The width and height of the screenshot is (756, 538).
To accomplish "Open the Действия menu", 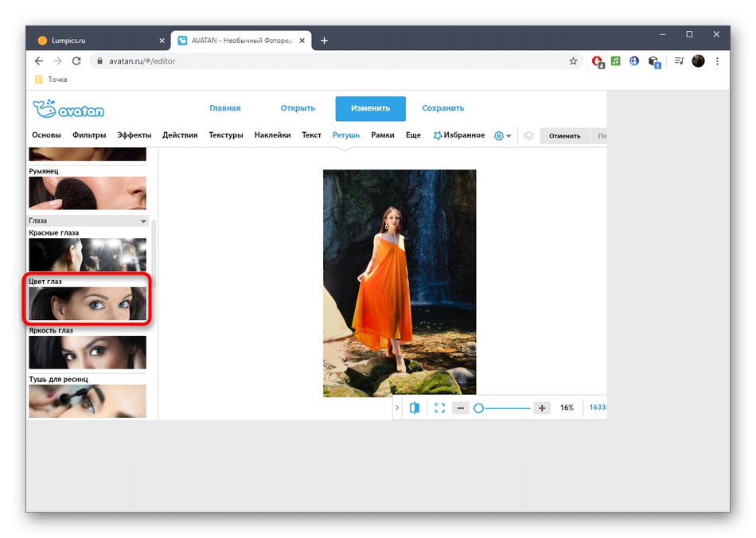I will coord(180,135).
